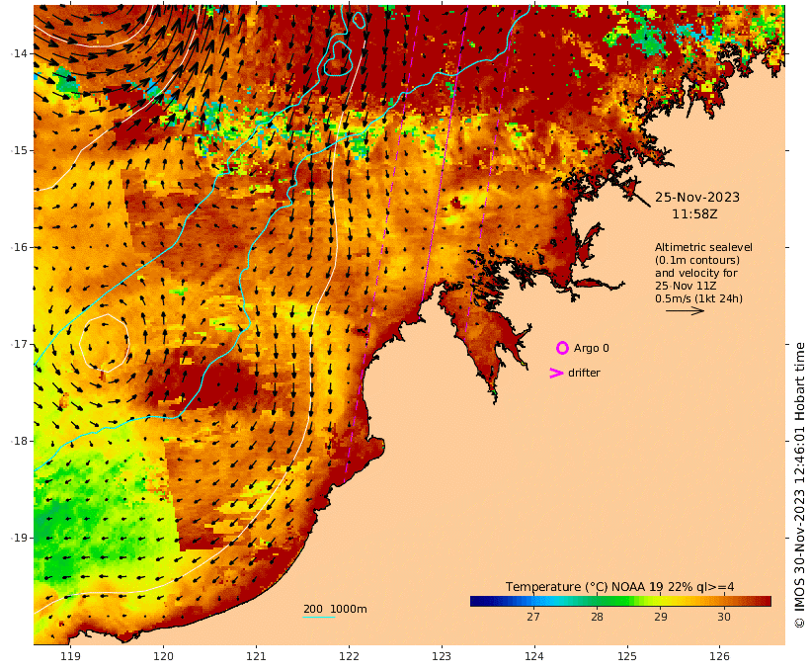
Task: Click the IMOS copyright timestamp text
Action: coord(799,485)
